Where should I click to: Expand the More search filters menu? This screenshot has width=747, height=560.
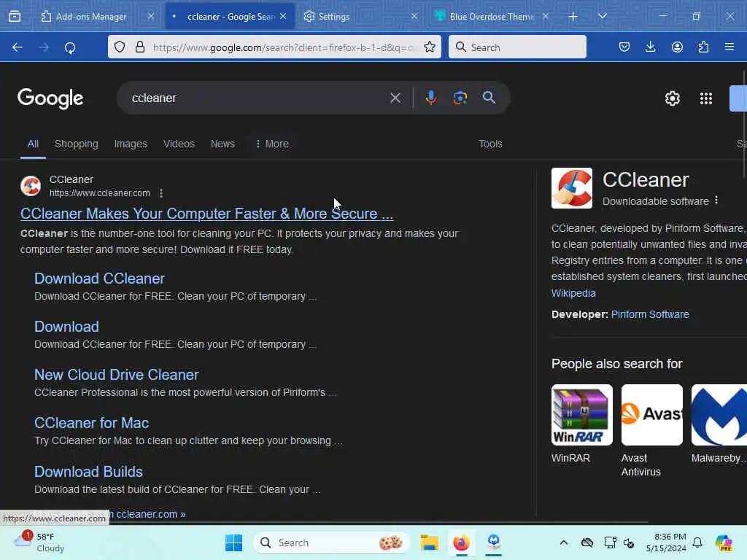[272, 144]
